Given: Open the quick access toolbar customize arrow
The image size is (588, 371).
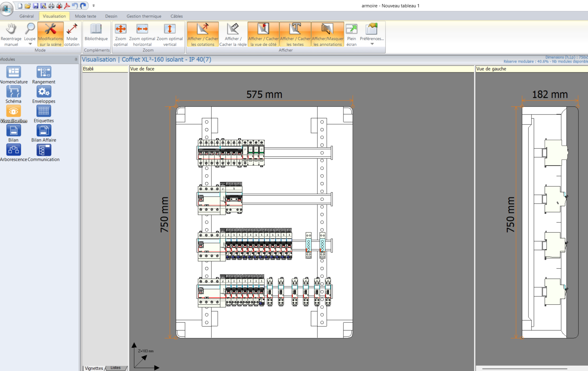Looking at the screenshot, I should (94, 6).
